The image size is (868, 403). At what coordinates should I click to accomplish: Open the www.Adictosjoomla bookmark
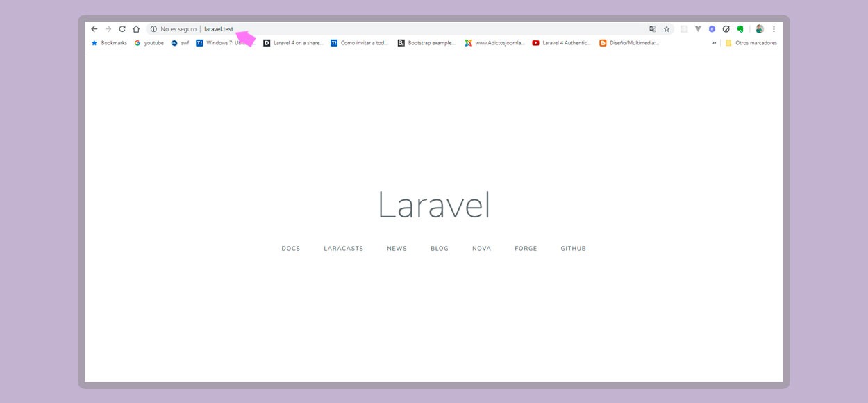tap(494, 43)
